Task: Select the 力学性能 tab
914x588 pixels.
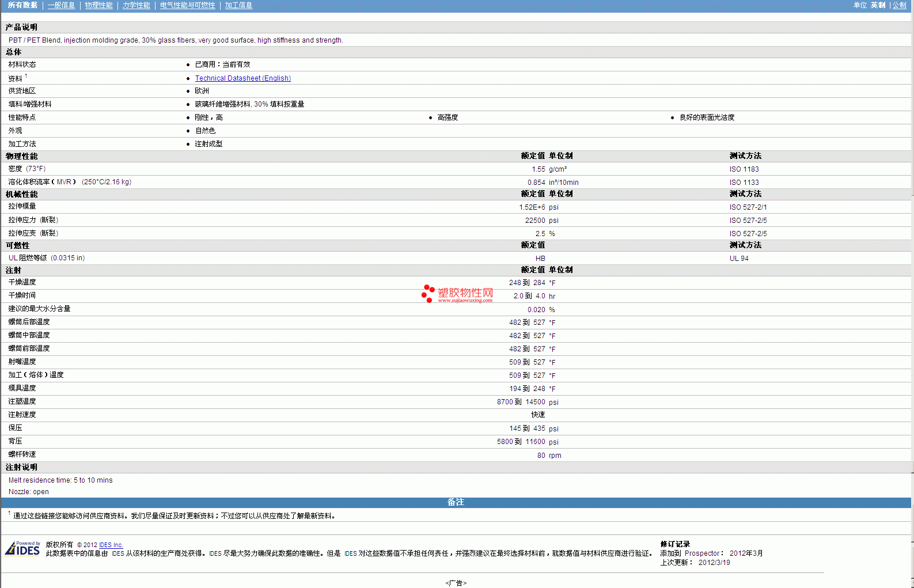Action: click(x=136, y=5)
